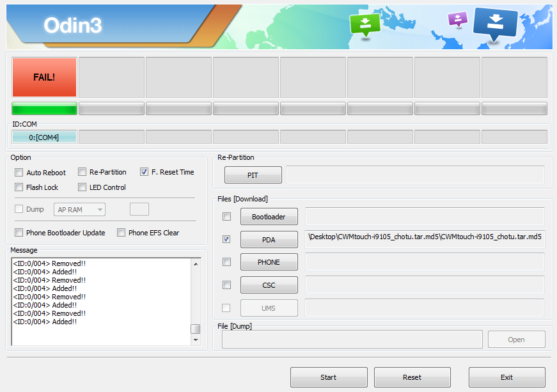Open the AP RAM dump dropdown

(x=79, y=210)
